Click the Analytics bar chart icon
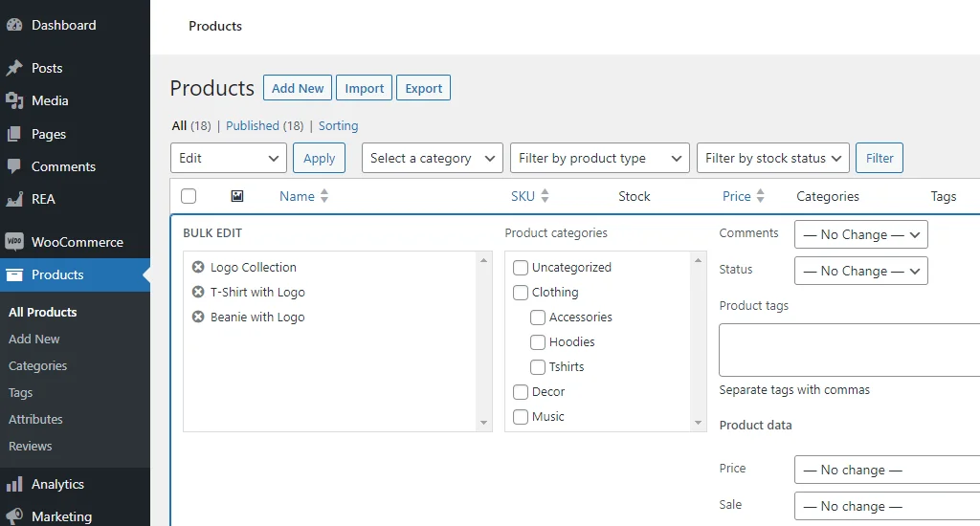The height and width of the screenshot is (526, 980). (x=14, y=484)
